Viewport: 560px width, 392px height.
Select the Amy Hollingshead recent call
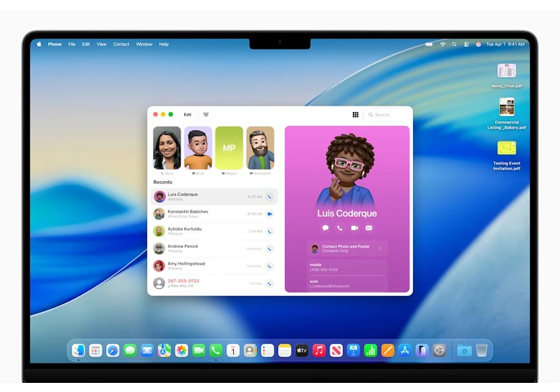click(x=214, y=266)
